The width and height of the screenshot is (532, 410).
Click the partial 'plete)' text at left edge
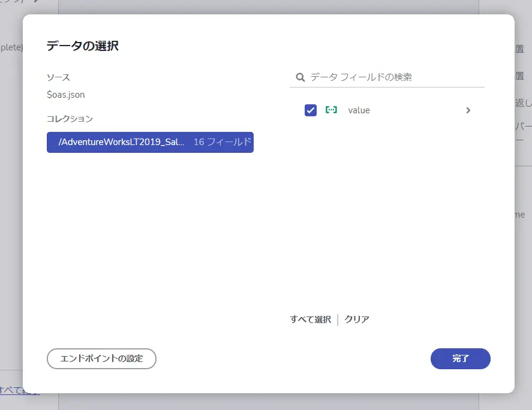[x=11, y=47]
